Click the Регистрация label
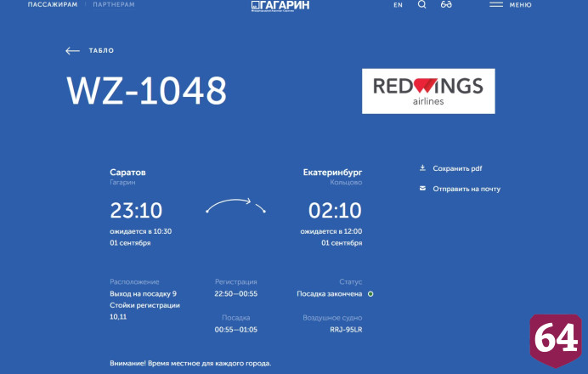The image size is (588, 374). pyautogui.click(x=236, y=281)
